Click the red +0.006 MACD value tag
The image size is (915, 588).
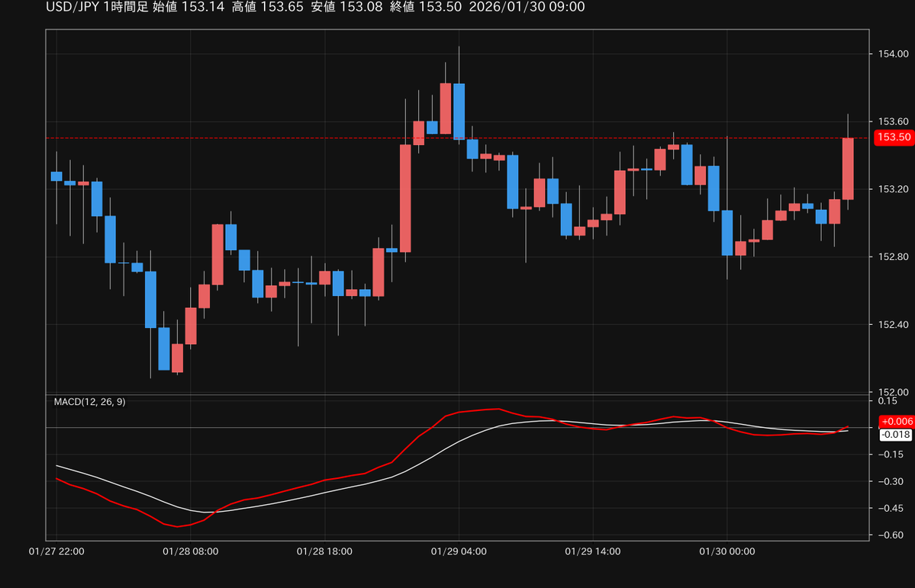point(897,421)
